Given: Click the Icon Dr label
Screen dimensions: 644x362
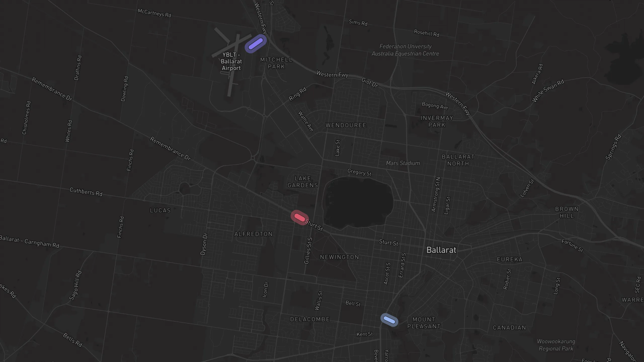Looking at the screenshot, I should pos(265,289).
